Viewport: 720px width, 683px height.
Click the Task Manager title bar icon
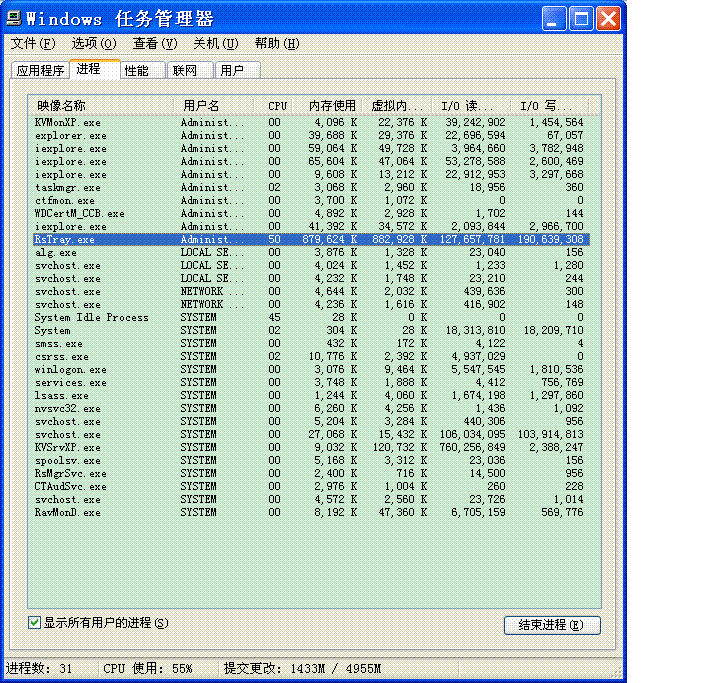pyautogui.click(x=14, y=19)
